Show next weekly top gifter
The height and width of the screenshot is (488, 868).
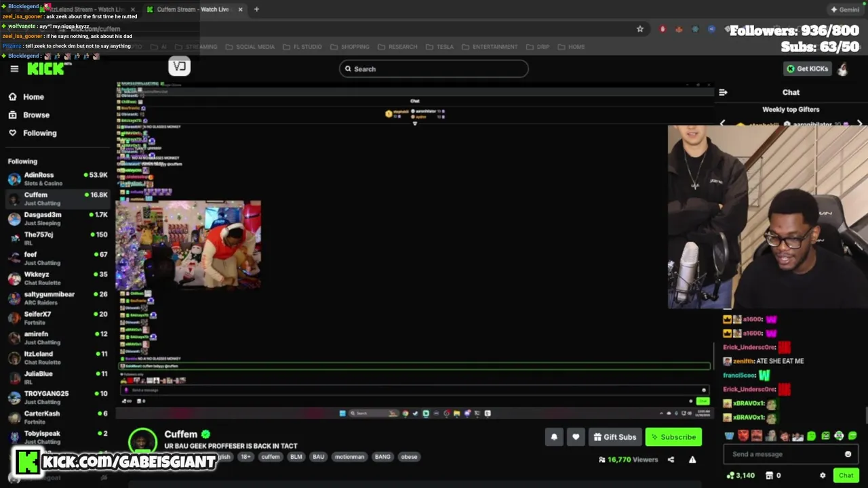point(860,124)
